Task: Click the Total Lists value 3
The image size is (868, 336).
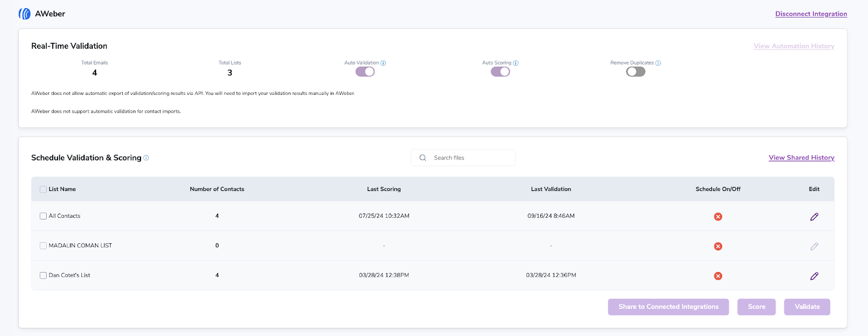Action: pos(230,73)
